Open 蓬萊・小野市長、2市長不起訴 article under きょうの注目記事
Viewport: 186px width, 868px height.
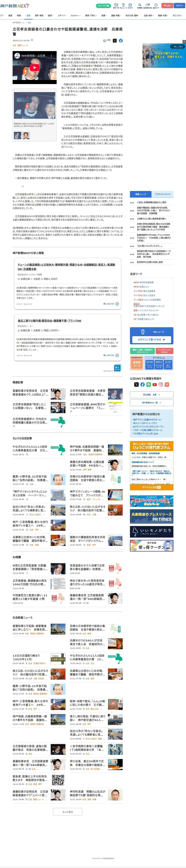click(x=30, y=478)
